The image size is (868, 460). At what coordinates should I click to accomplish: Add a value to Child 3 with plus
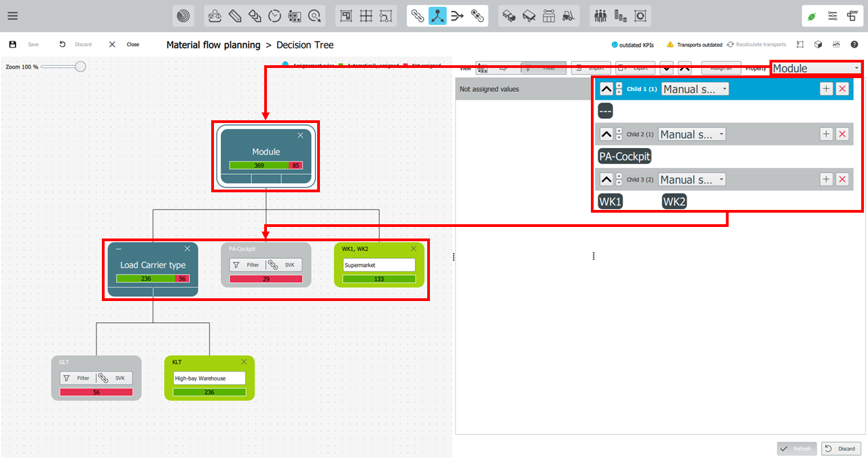826,179
